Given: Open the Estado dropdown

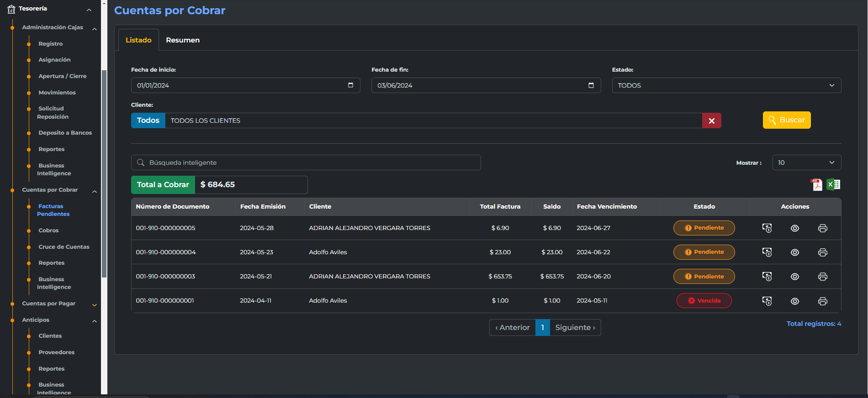Looking at the screenshot, I should coord(726,85).
